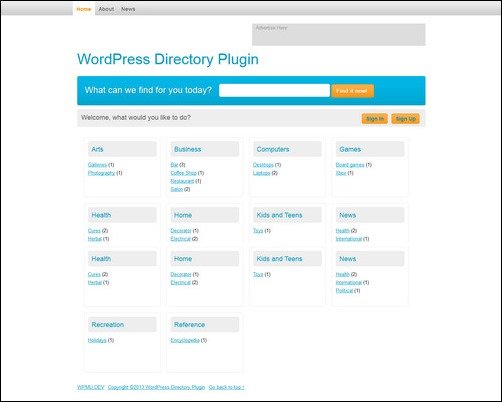The height and width of the screenshot is (402, 502).
Task: Click the Sign Up button
Action: coord(405,119)
